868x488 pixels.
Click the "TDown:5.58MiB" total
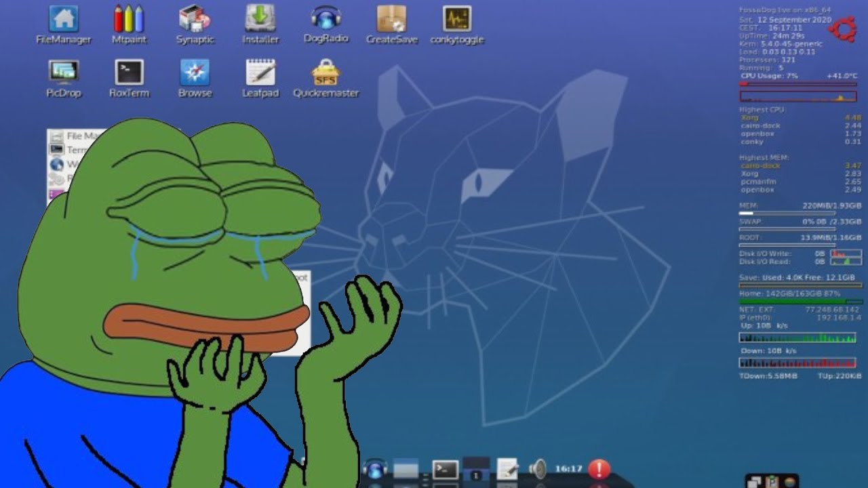point(768,376)
